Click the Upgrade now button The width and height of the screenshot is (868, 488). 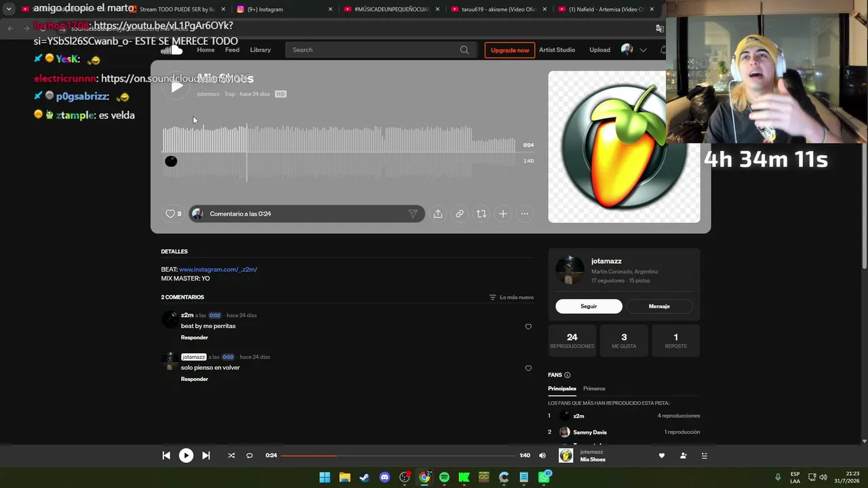[510, 50]
